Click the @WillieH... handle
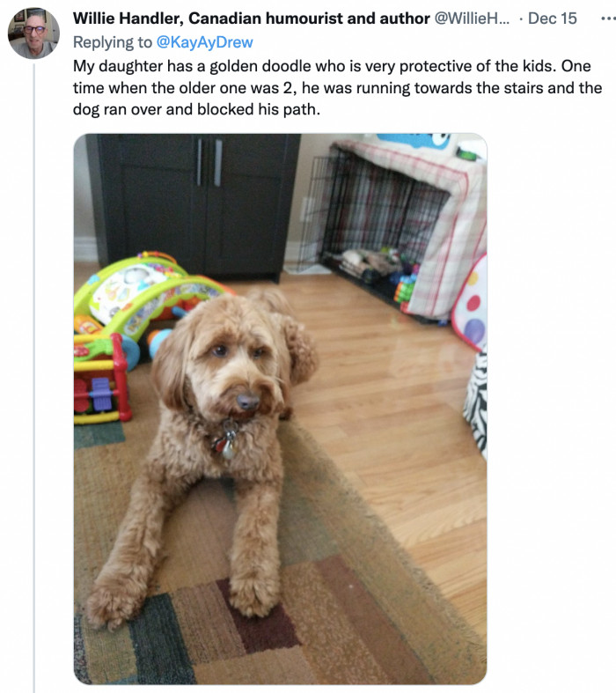The width and height of the screenshot is (616, 693). (472, 18)
